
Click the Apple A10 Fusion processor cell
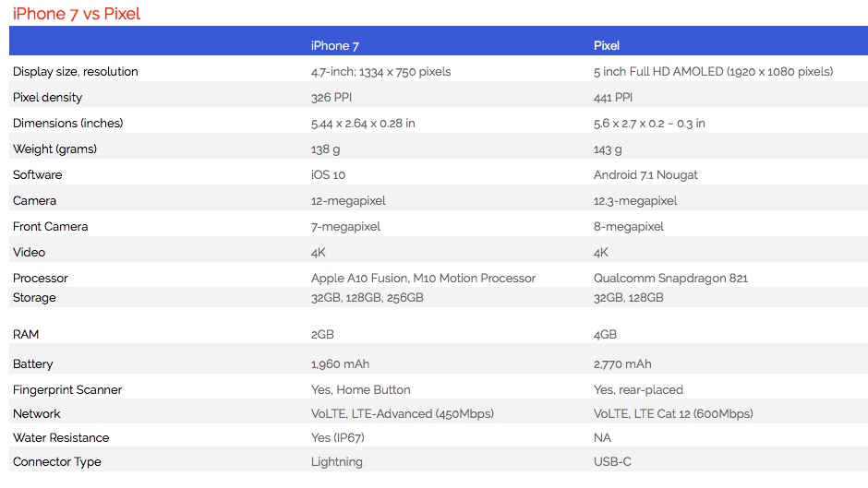423,278
